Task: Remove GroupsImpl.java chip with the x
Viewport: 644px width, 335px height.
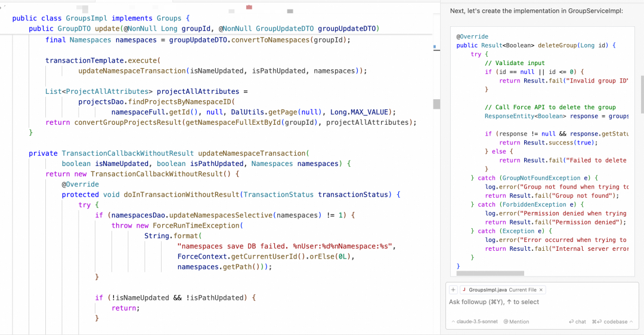Action: click(x=541, y=290)
